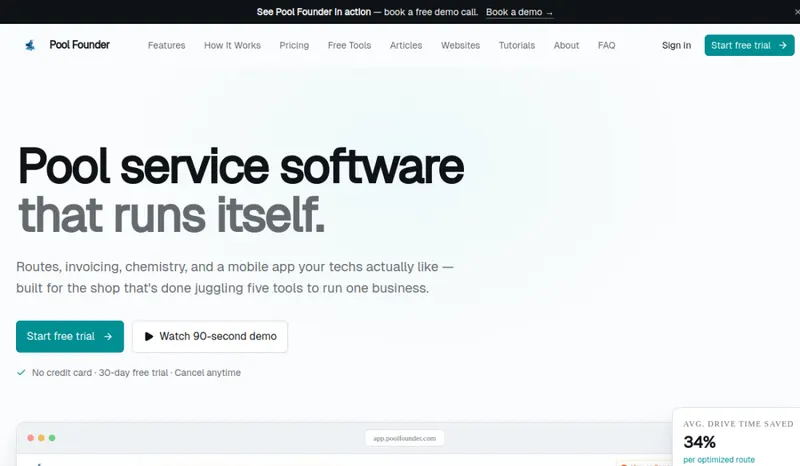Click the yellow dot in mock browser window

[41, 438]
